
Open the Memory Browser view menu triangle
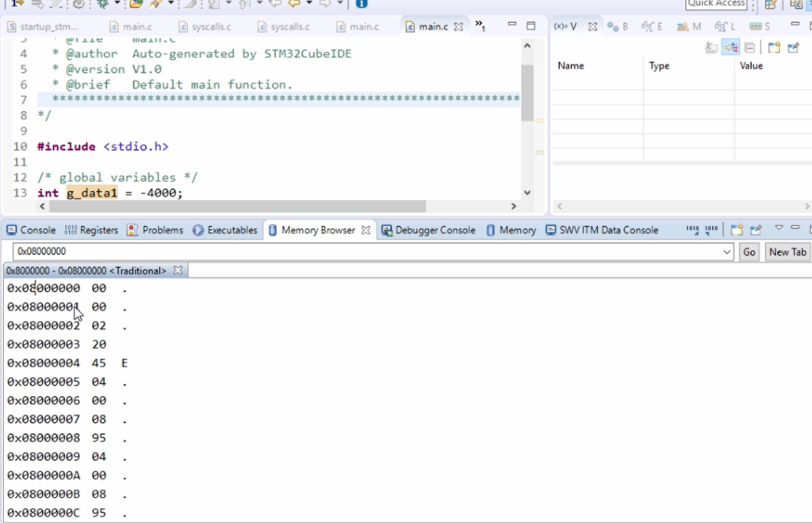pyautogui.click(x=779, y=228)
